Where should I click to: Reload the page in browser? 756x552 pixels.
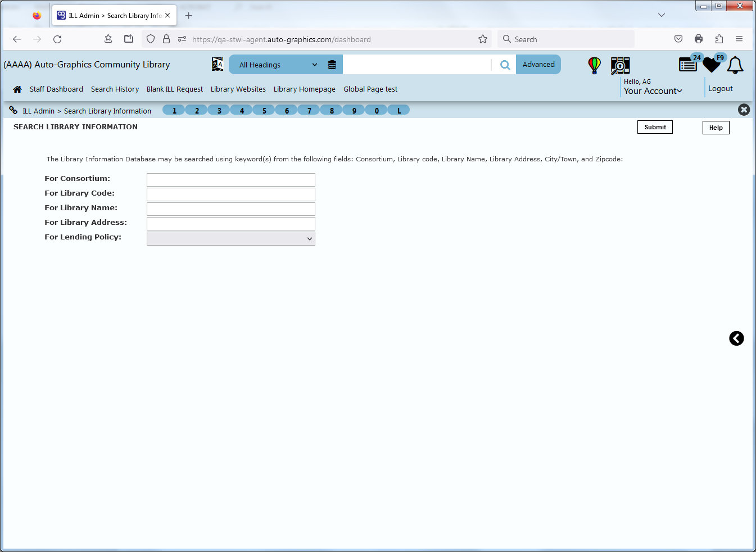(57, 39)
